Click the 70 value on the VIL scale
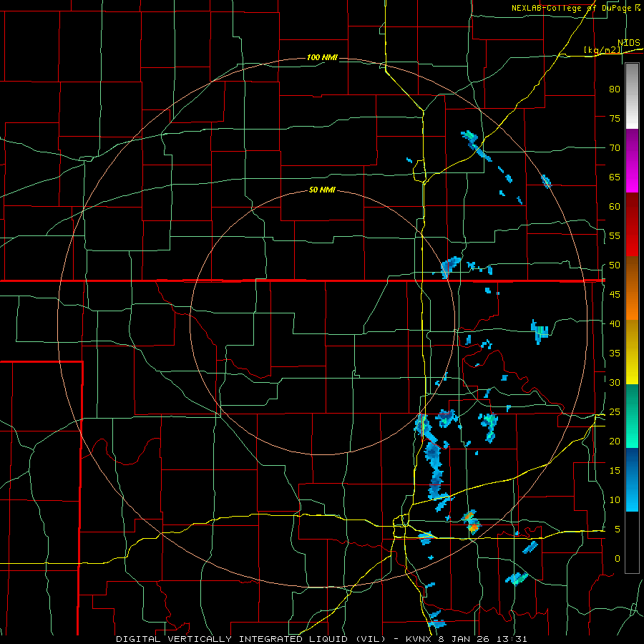This screenshot has height=644, width=644. pos(615,148)
